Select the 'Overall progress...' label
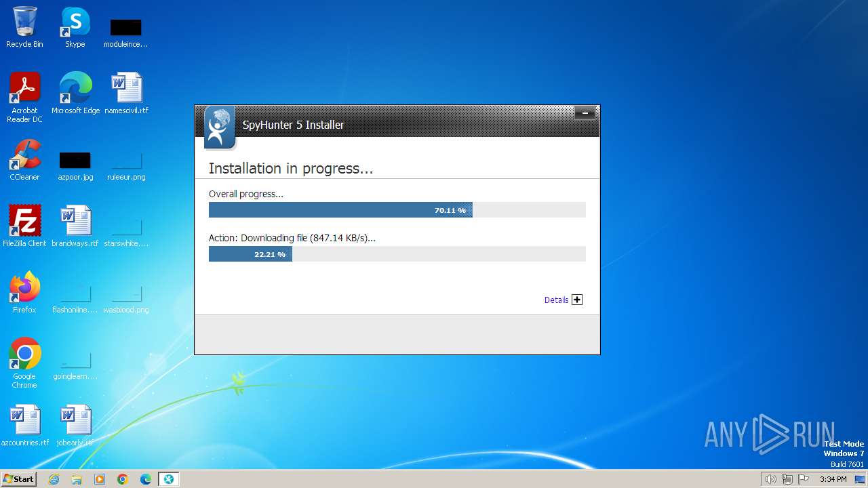The width and height of the screenshot is (868, 488). pyautogui.click(x=246, y=194)
